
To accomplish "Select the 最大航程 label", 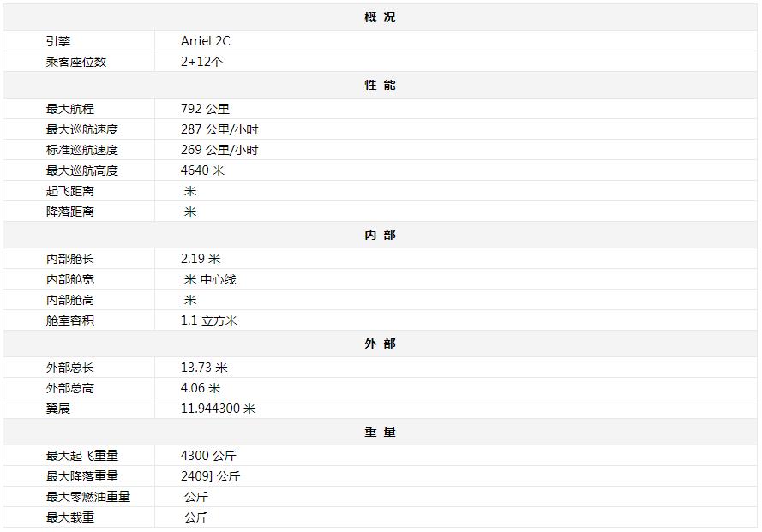I will [x=70, y=109].
